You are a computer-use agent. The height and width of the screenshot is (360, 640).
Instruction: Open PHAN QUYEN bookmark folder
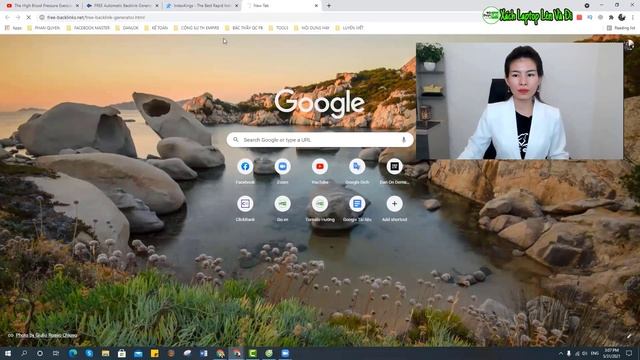click(43, 28)
